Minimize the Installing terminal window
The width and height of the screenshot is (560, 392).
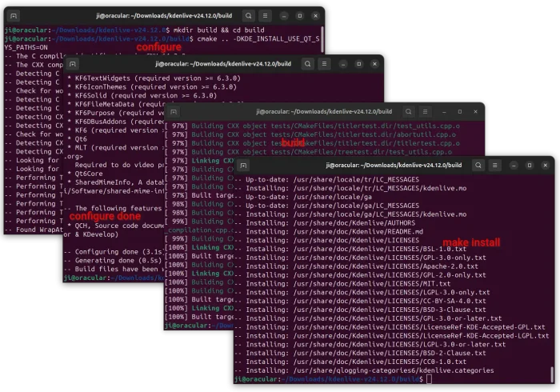point(514,166)
